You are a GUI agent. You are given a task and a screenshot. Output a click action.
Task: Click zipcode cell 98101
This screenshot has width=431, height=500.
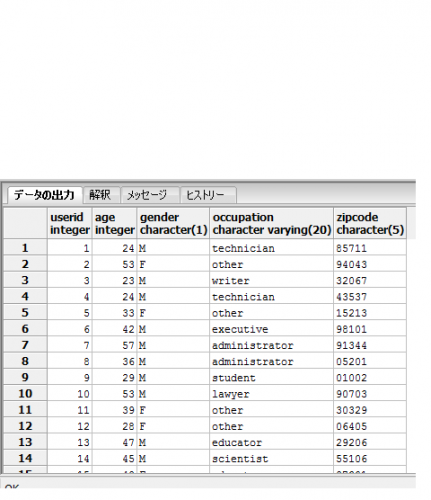tap(370, 329)
